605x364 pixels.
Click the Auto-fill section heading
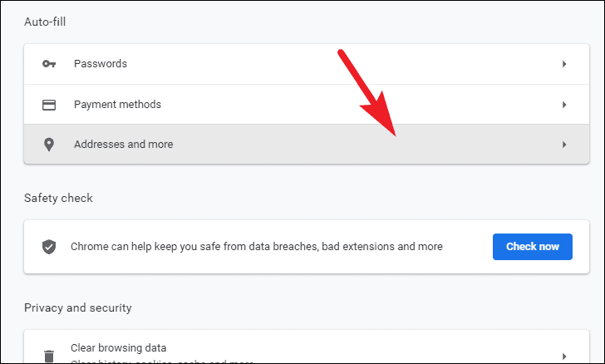(x=45, y=22)
